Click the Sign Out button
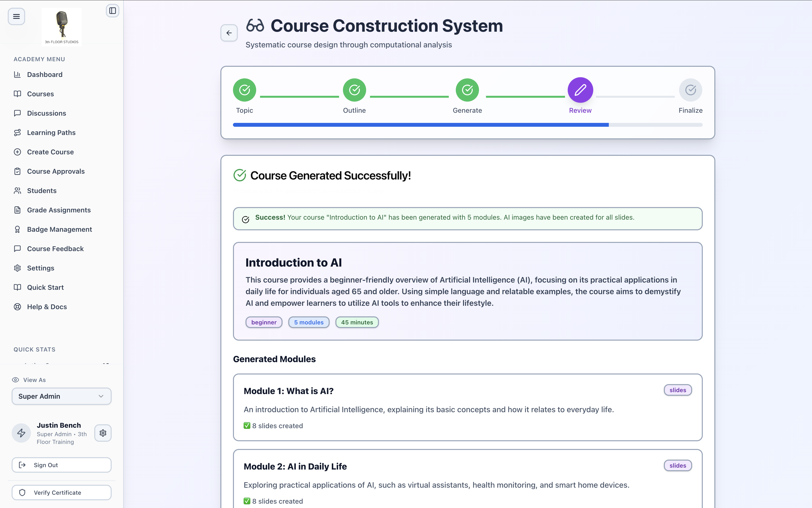812x508 pixels. pos(61,465)
